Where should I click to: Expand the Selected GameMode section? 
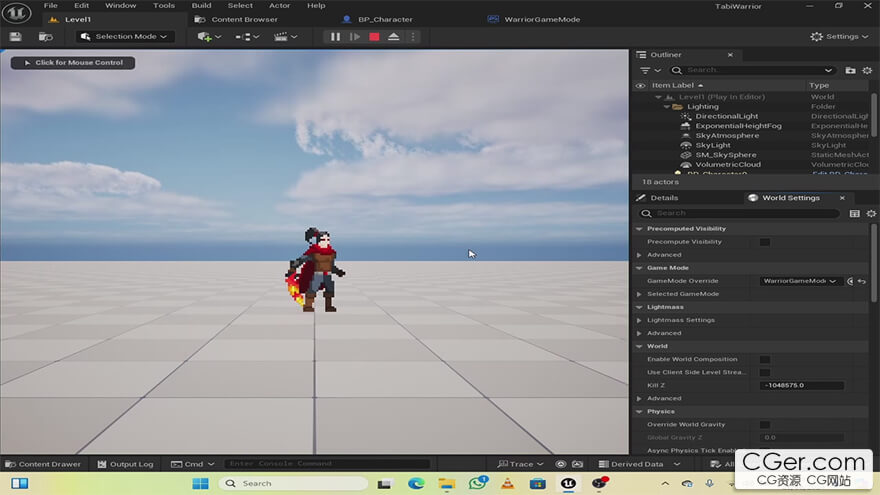[x=639, y=294]
